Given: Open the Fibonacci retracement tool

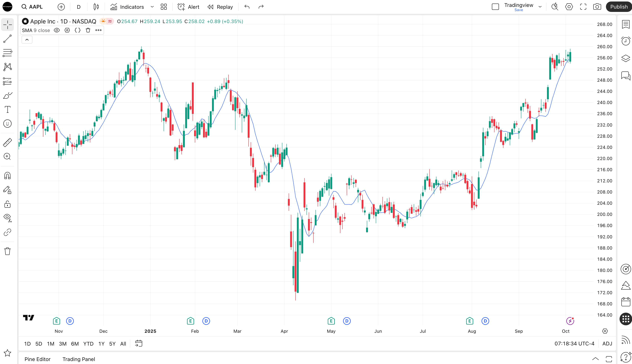Looking at the screenshot, I should [x=7, y=53].
